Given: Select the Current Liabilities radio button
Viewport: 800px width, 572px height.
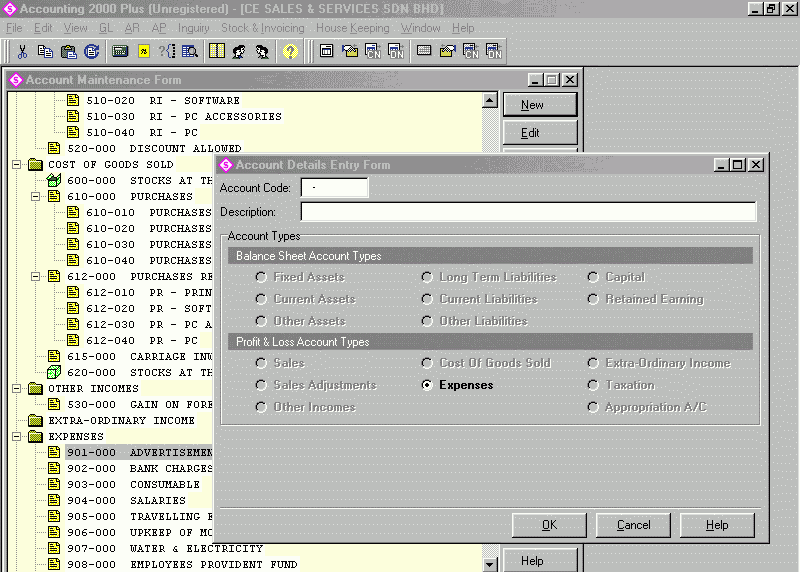Looking at the screenshot, I should (427, 299).
